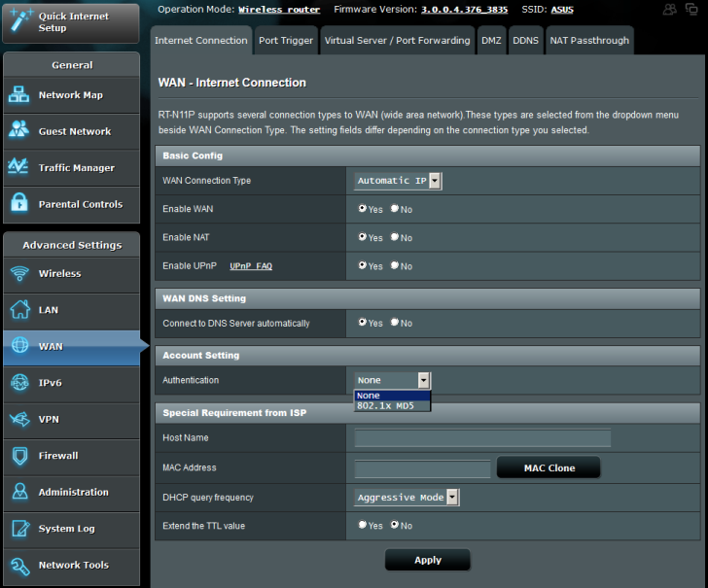Viewport: 708px width, 588px height.
Task: Select the IPv6 globe icon
Action: coord(19,382)
